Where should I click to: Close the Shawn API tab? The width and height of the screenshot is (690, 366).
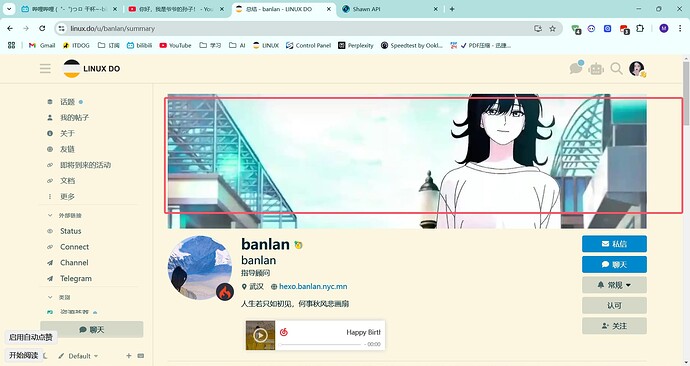(x=435, y=9)
